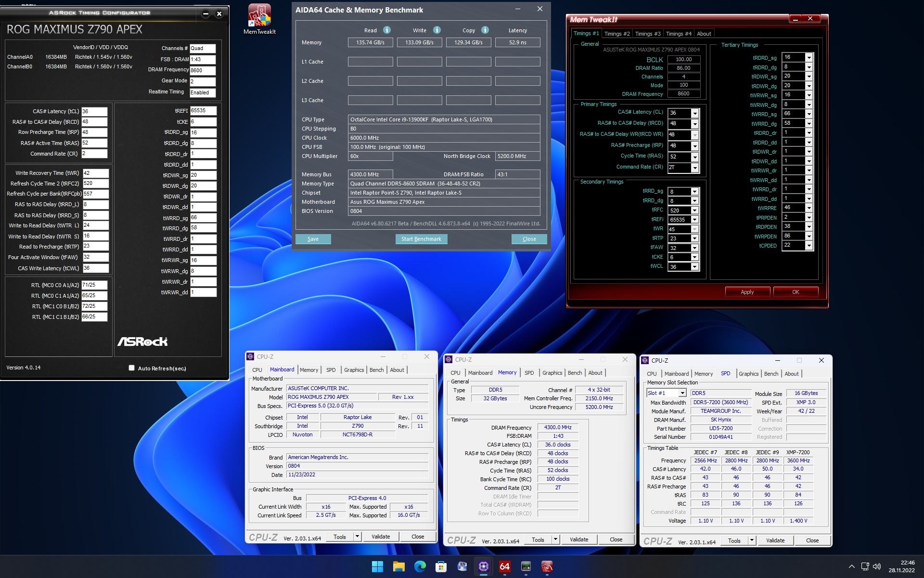This screenshot has height=578, width=924.
Task: Show hidden system tray icons
Action: [851, 566]
